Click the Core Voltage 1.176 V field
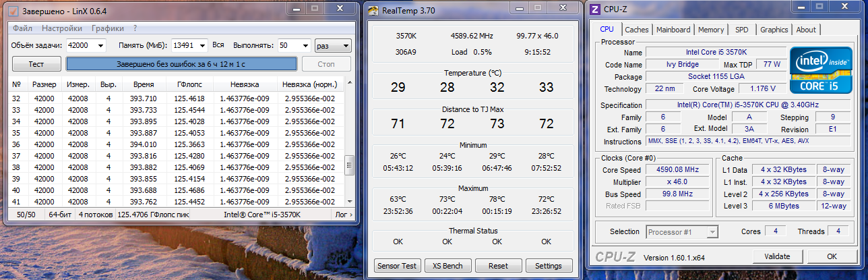This screenshot has height=280, width=868. [762, 89]
